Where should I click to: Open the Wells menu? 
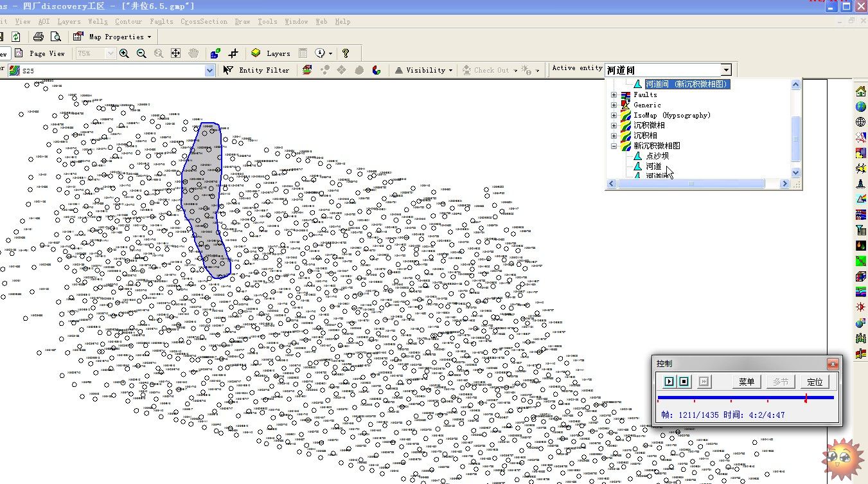pyautogui.click(x=98, y=21)
